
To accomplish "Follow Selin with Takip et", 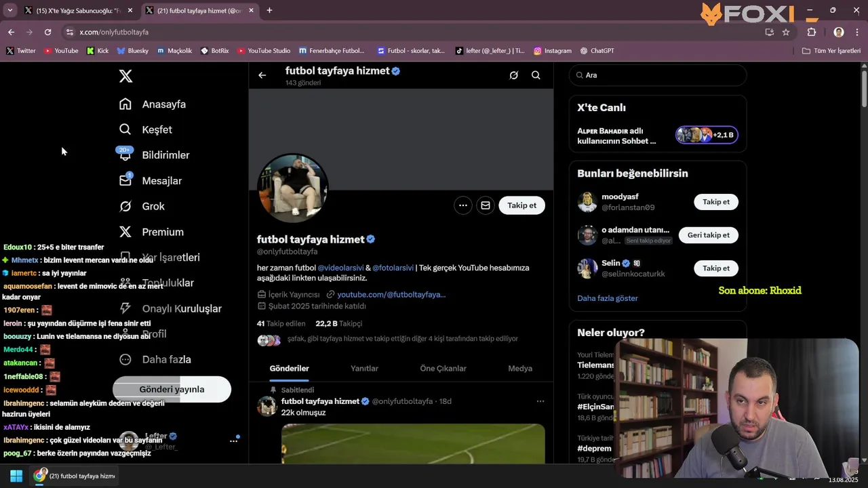I will pos(716,268).
